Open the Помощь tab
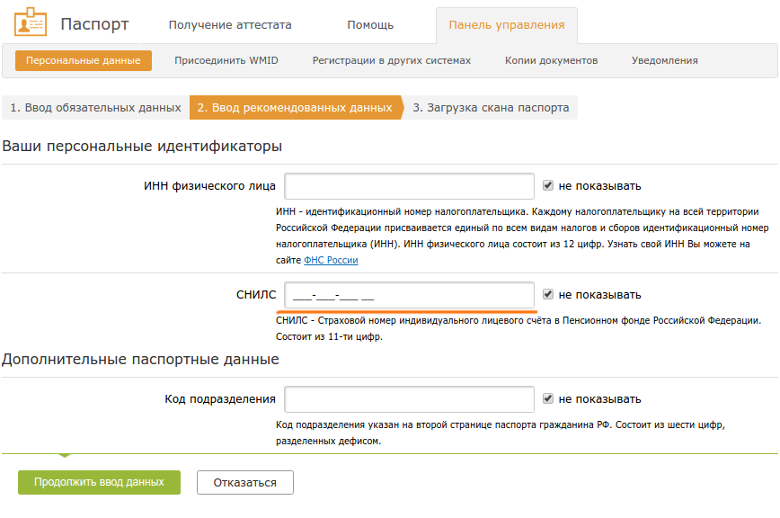Image resolution: width=780 pixels, height=518 pixels. [x=370, y=25]
